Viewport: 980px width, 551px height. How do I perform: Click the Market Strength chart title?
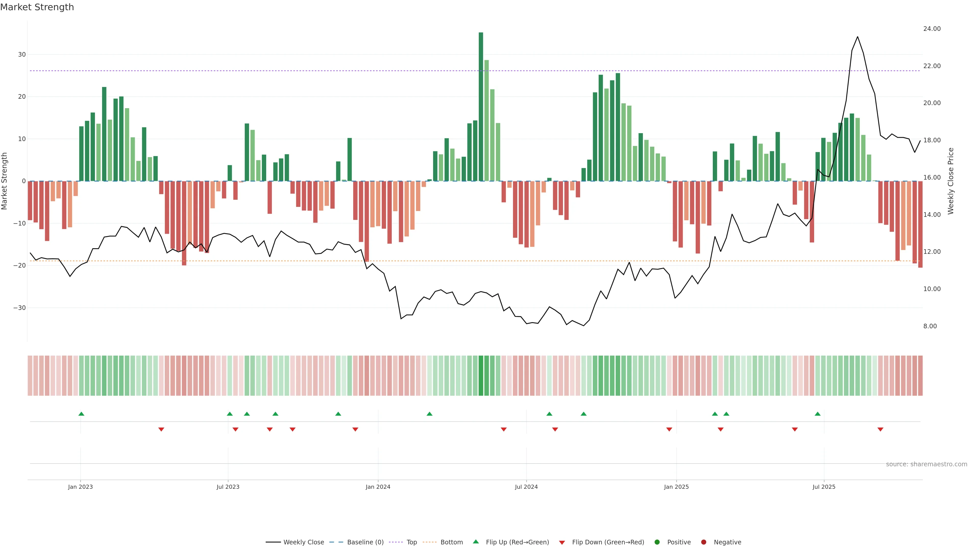[37, 7]
